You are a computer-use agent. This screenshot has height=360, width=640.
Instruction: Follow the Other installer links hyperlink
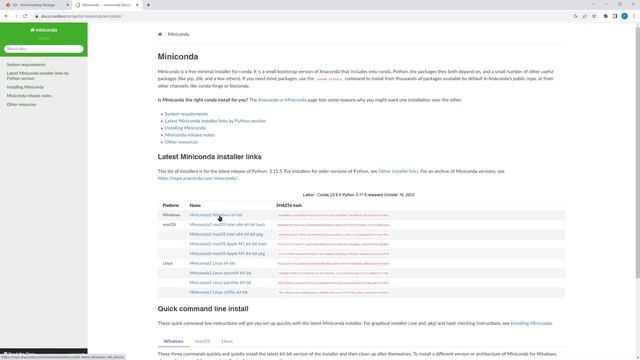coord(398,171)
